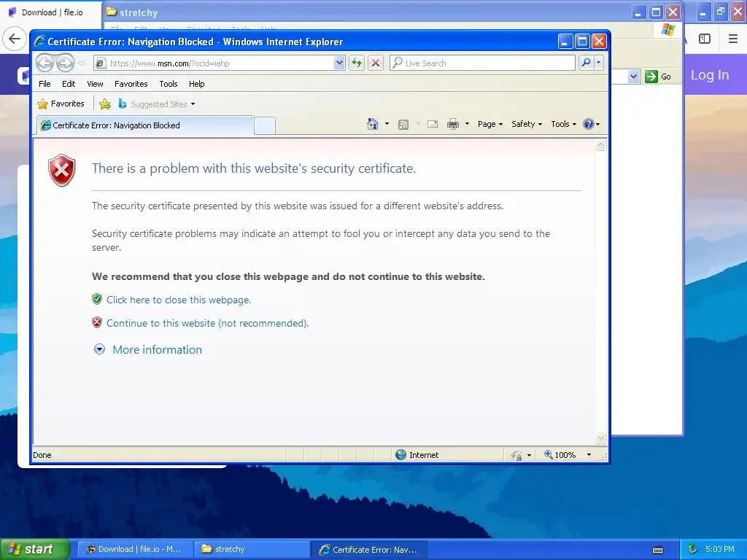Screen dimensions: 747x560
Task: Click the empty New Tab button
Action: pos(264,125)
